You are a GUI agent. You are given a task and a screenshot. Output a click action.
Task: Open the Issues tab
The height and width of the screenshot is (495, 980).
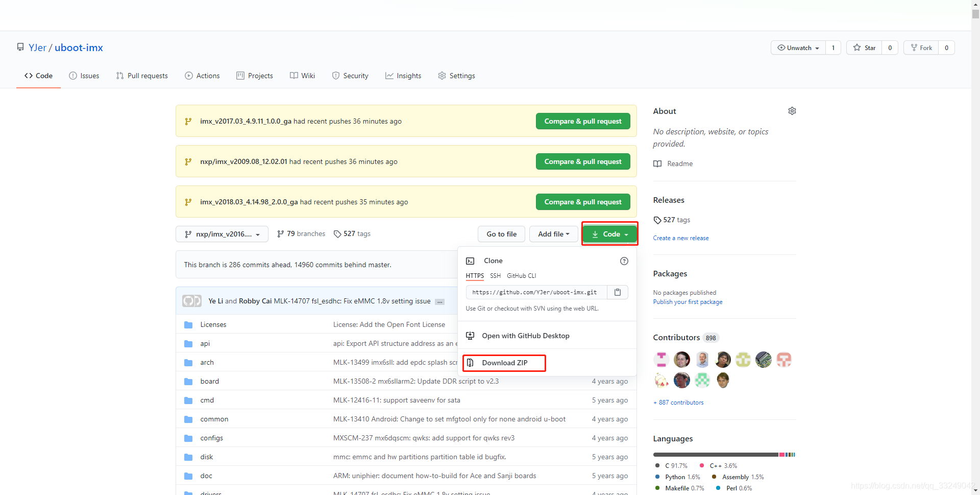pyautogui.click(x=84, y=76)
